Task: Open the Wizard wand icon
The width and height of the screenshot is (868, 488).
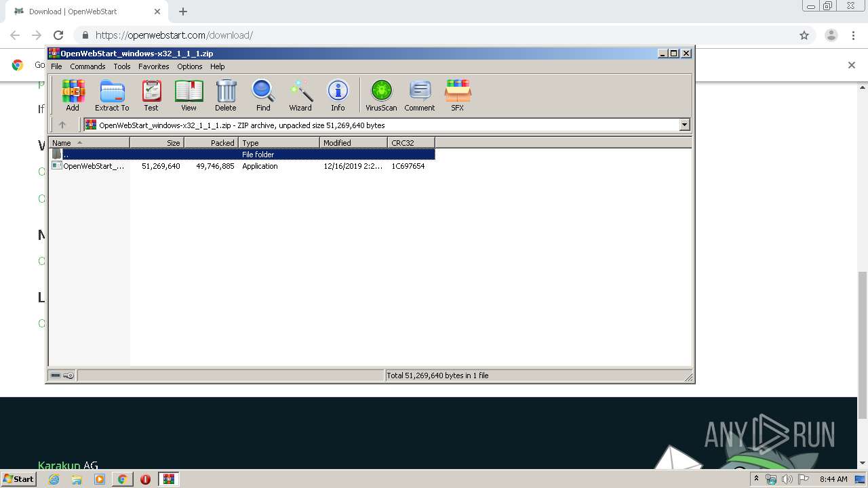Action: pyautogui.click(x=300, y=95)
